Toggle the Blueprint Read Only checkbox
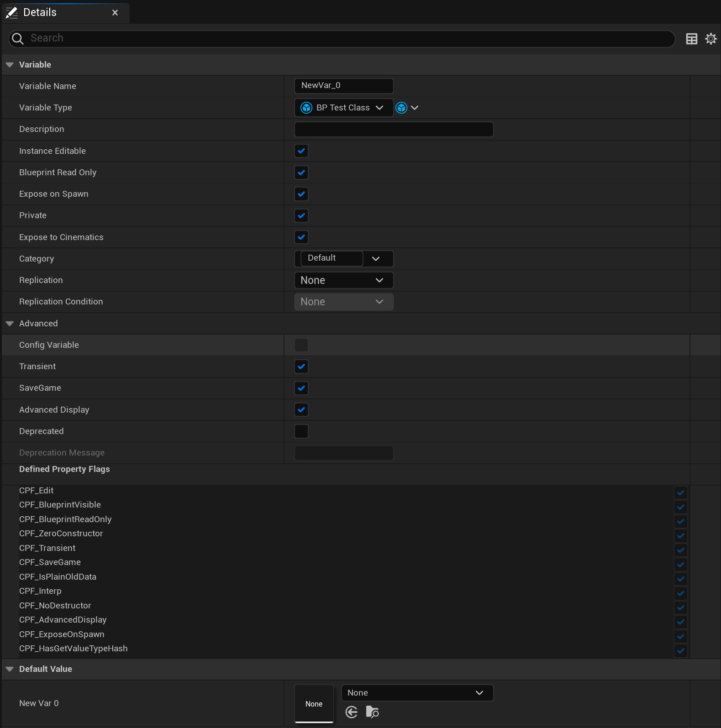 coord(301,173)
